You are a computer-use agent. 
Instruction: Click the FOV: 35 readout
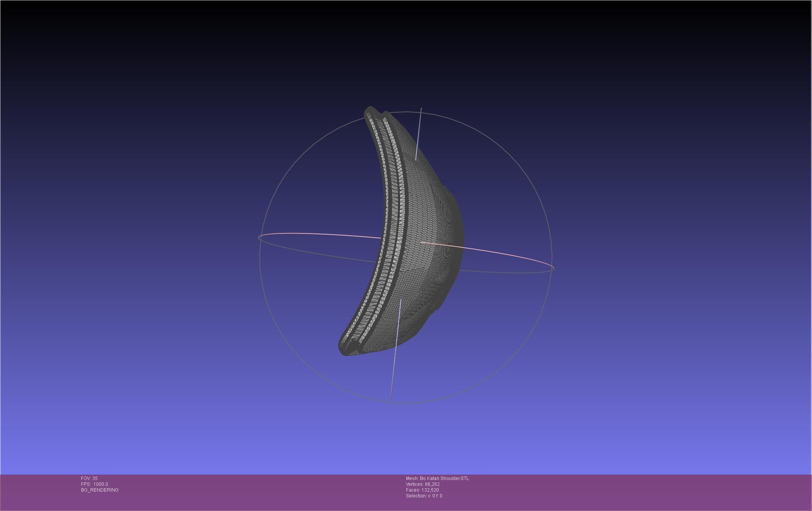click(x=89, y=478)
